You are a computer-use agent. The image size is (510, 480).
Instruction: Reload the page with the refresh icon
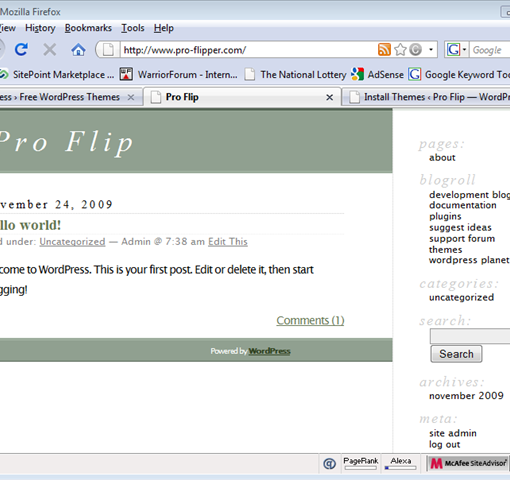(21, 50)
